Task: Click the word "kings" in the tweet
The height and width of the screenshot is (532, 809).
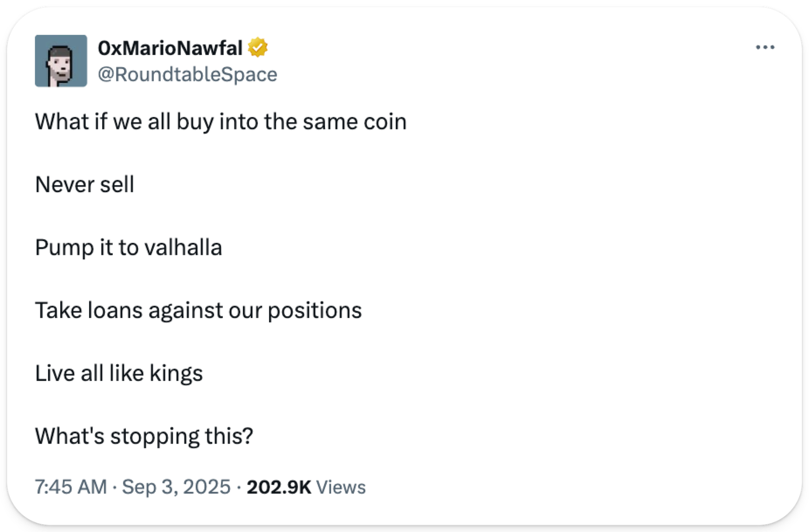Action: point(176,374)
